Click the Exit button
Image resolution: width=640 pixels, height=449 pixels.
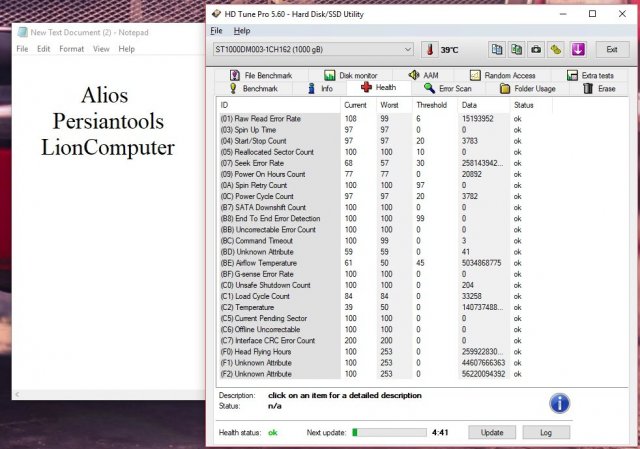pyautogui.click(x=611, y=49)
